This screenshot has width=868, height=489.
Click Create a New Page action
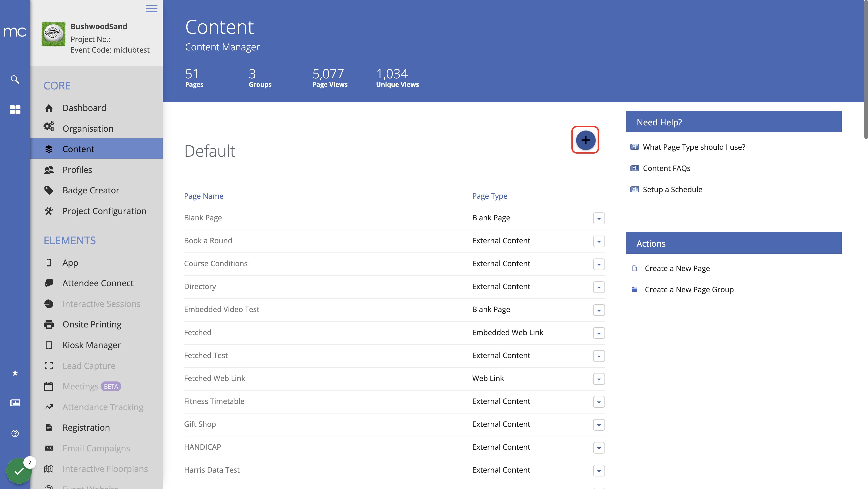click(677, 268)
